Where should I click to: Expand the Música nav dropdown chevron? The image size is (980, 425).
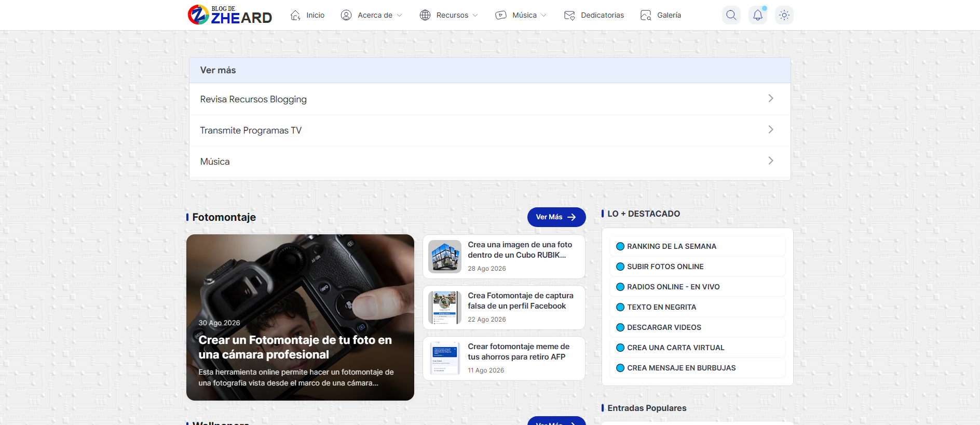click(x=544, y=16)
